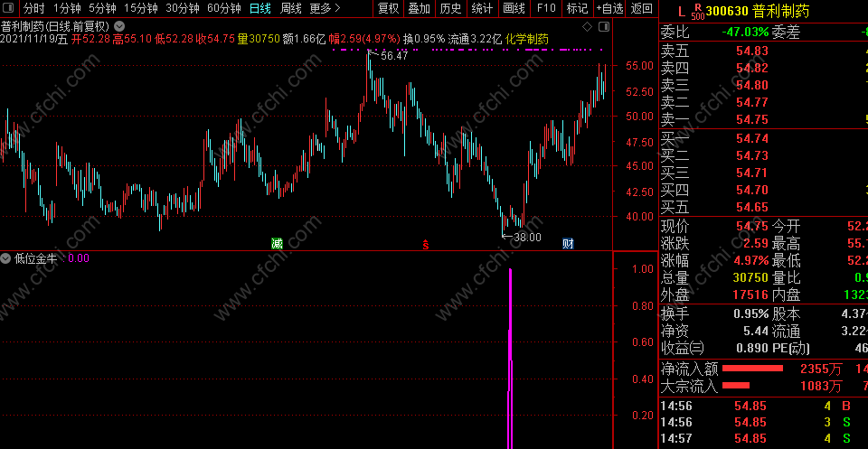Viewport: 868px width, 449px height.
Task: Click 买三 price 54.71
Action: pyautogui.click(x=751, y=173)
